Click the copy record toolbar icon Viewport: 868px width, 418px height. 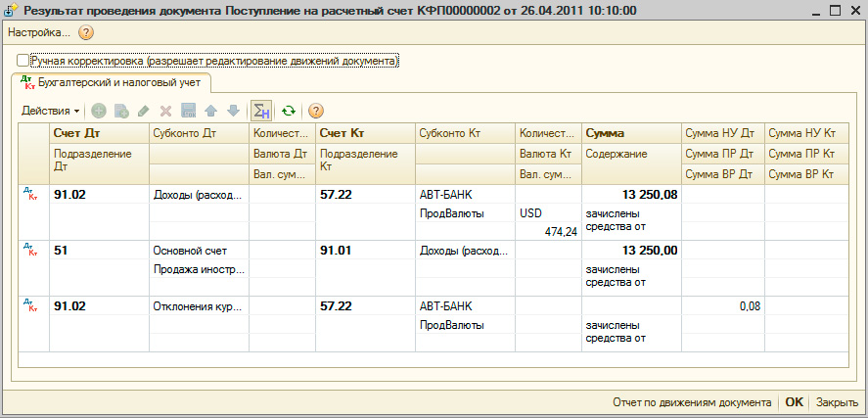pyautogui.click(x=121, y=111)
